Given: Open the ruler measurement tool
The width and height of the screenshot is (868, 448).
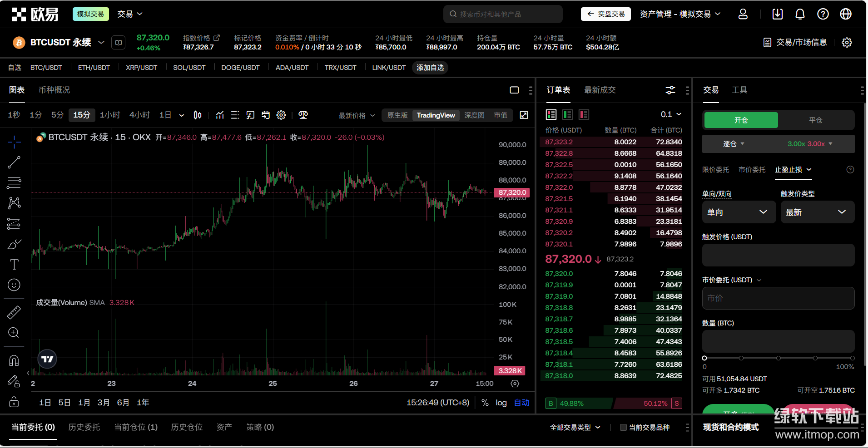Looking at the screenshot, I should 14,312.
